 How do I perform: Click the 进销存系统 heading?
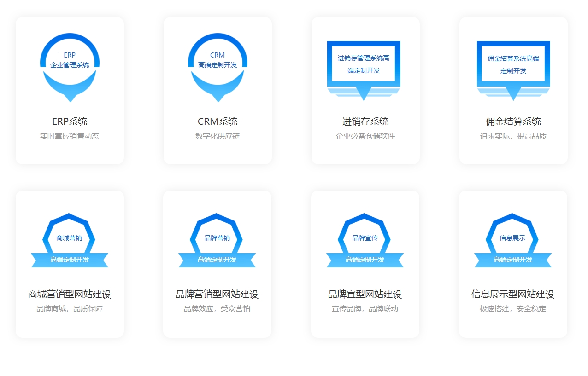tap(365, 121)
